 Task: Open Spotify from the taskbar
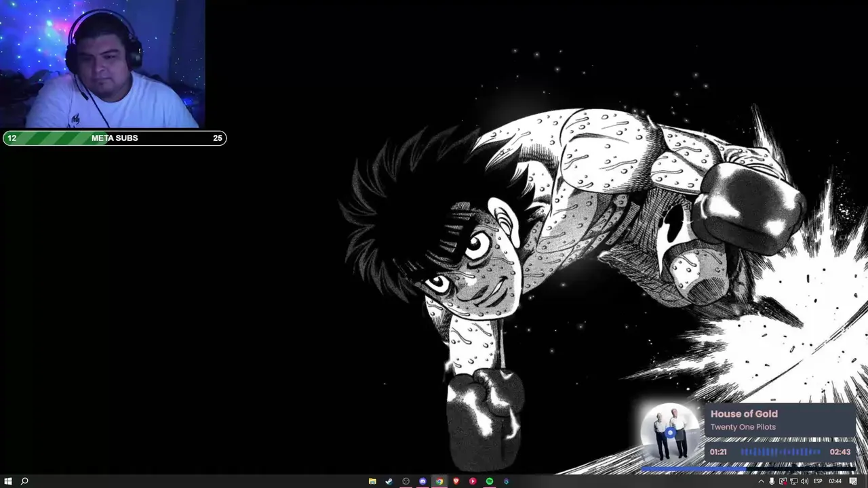490,481
